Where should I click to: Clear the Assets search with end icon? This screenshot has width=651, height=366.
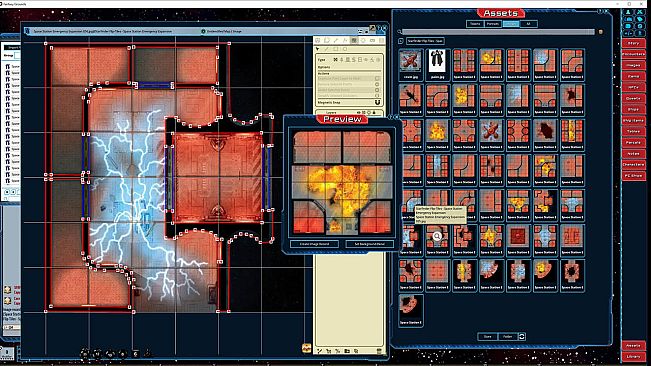tap(600, 32)
